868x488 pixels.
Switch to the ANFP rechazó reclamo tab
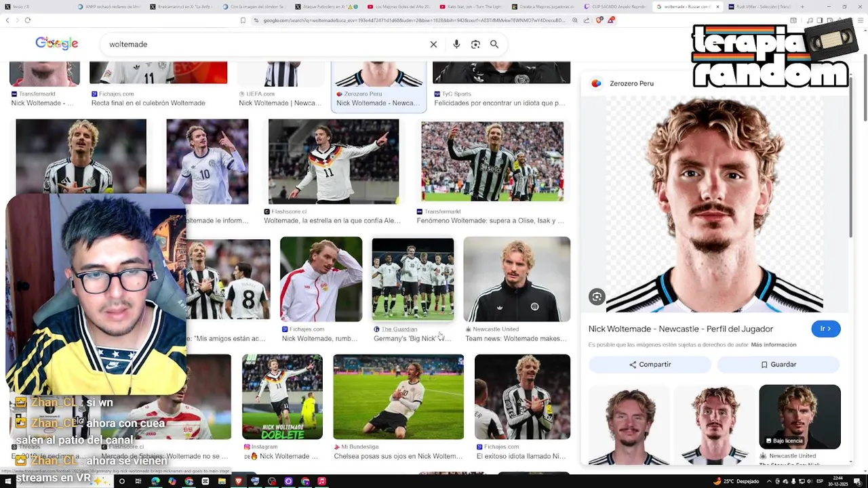108,7
